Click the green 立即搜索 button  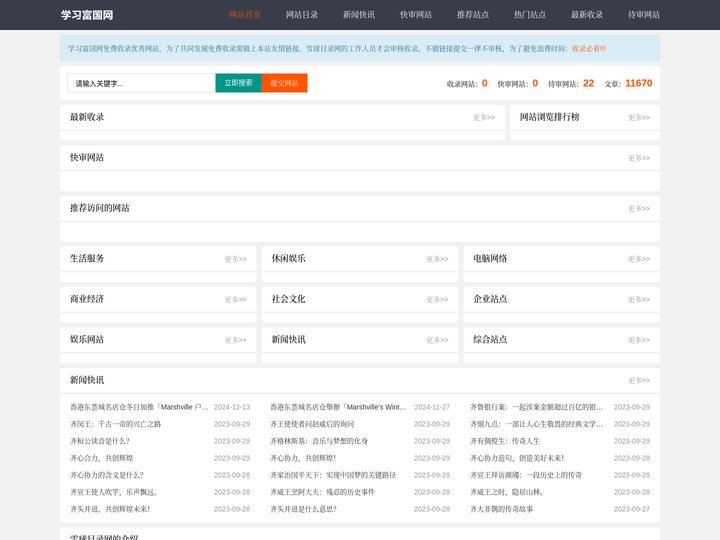click(x=238, y=83)
